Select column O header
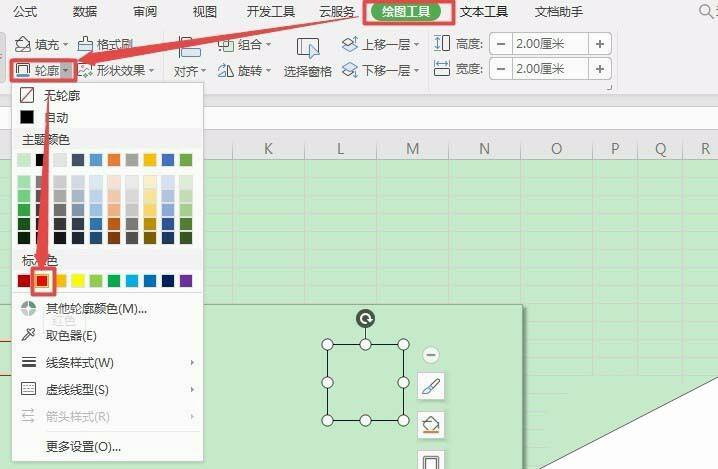 (556, 148)
